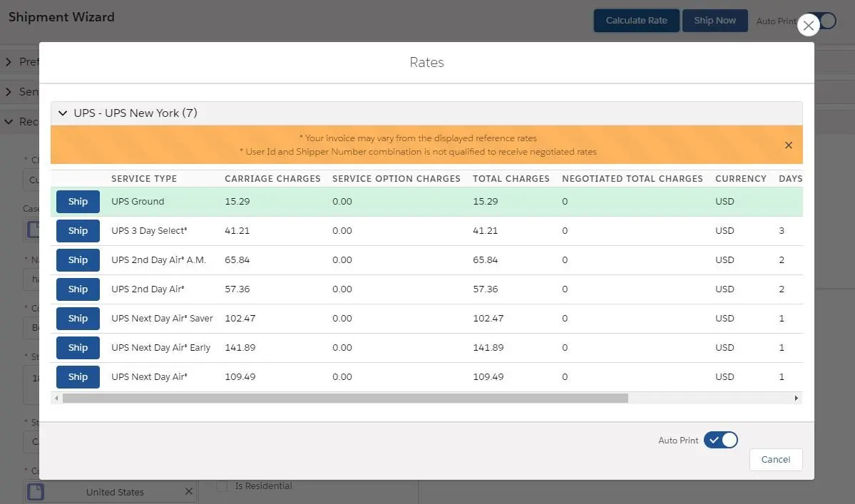Clear the United States country value
The height and width of the screenshot is (504, 855).
point(189,491)
